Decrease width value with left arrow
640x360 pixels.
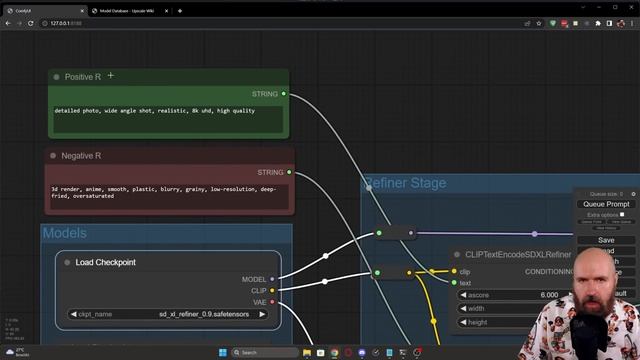coord(463,309)
